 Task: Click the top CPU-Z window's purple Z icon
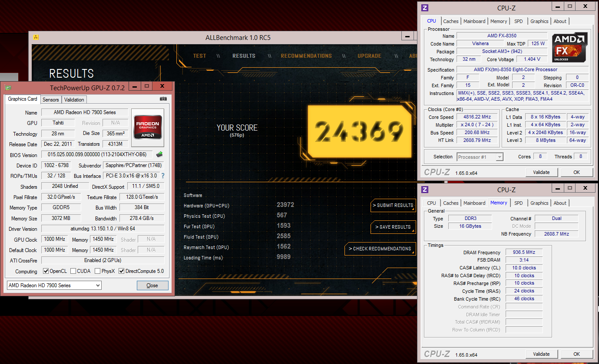425,7
